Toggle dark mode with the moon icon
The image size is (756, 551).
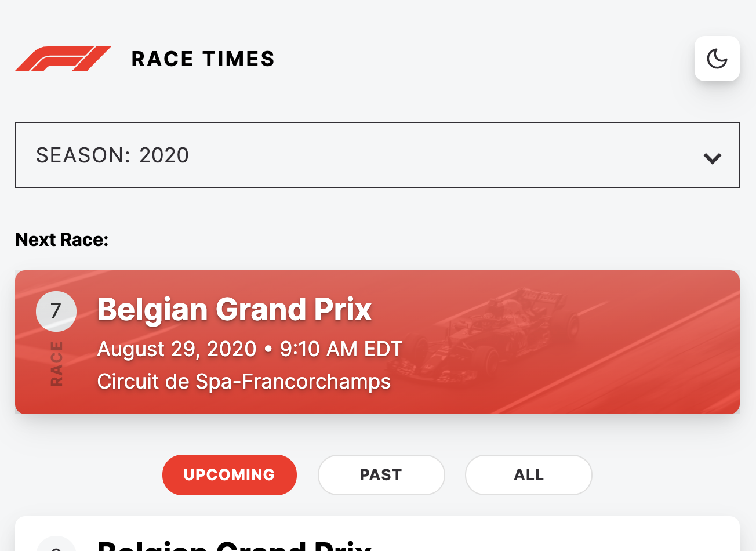[717, 59]
